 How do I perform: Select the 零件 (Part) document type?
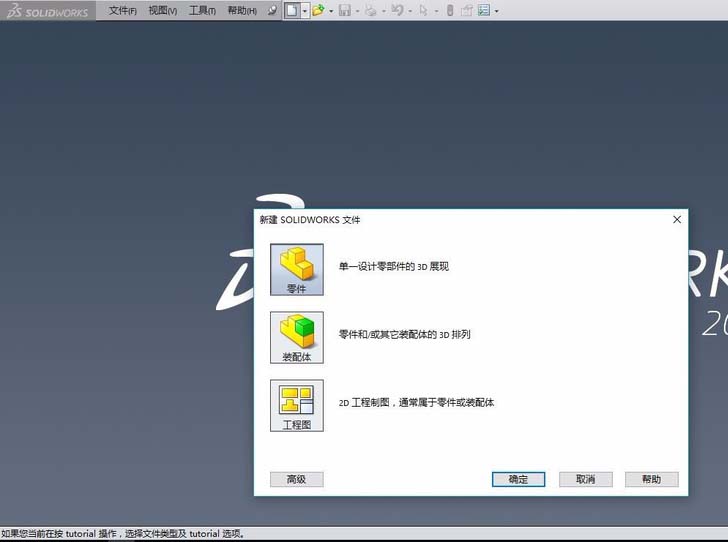pyautogui.click(x=297, y=269)
